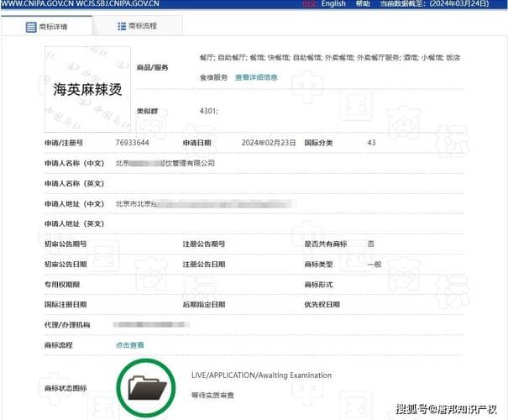Open 查看详细信息 for goods and services
The height and width of the screenshot is (420, 508).
(x=256, y=77)
